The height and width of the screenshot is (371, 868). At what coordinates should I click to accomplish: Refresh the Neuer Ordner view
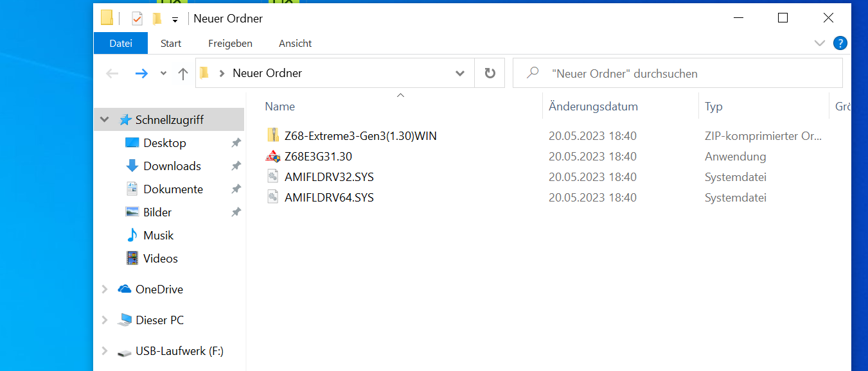point(490,73)
